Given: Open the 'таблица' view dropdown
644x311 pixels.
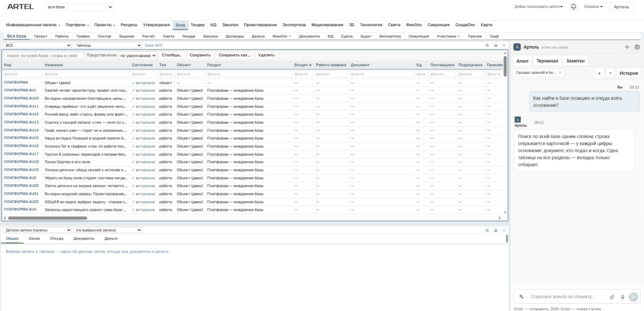Looking at the screenshot, I should [x=108, y=45].
